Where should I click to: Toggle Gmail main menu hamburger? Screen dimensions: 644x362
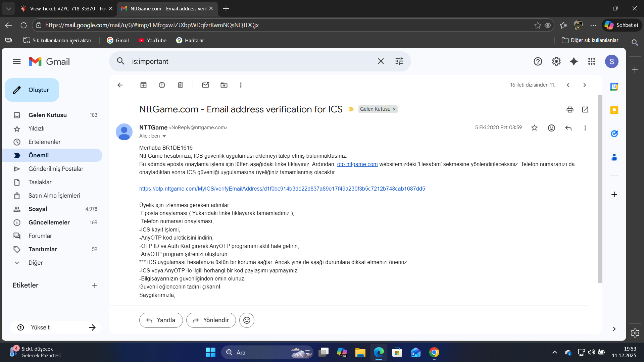[17, 61]
